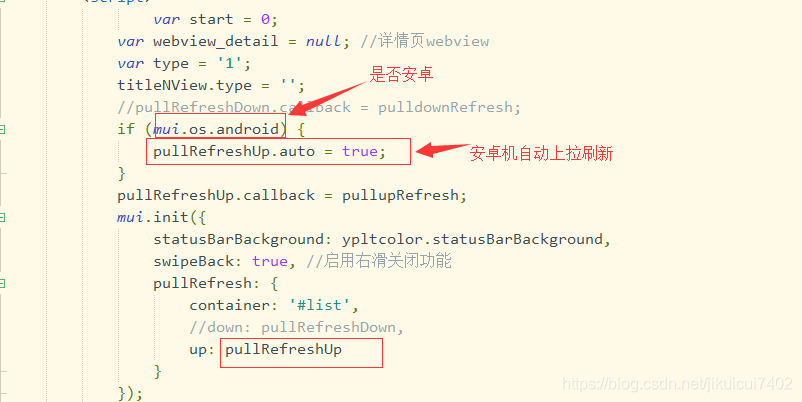Collapse the pullRefresh object block
This screenshot has width=802, height=402.
tap(2, 283)
